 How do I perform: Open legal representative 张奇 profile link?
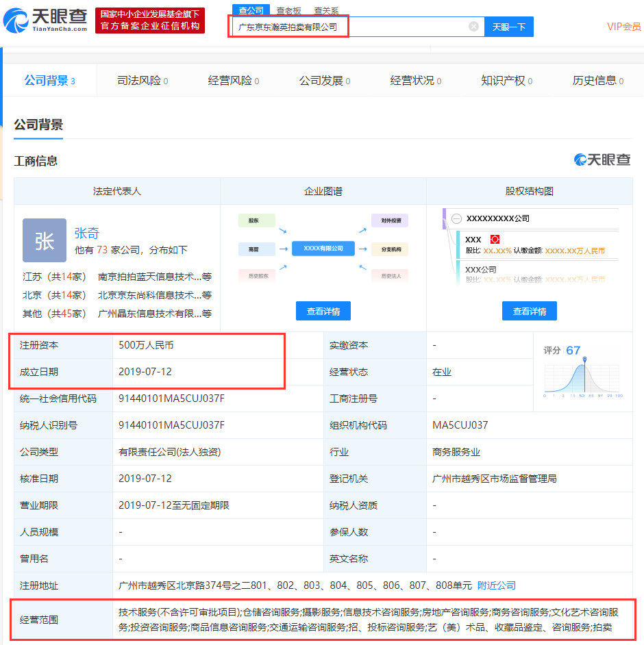coord(87,233)
